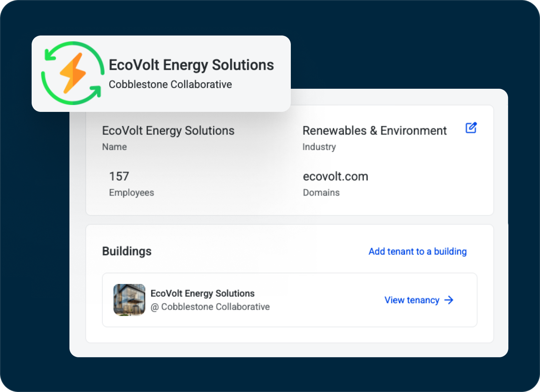Click the blue right-arrow next to View tenancy
The image size is (540, 392).
point(449,300)
